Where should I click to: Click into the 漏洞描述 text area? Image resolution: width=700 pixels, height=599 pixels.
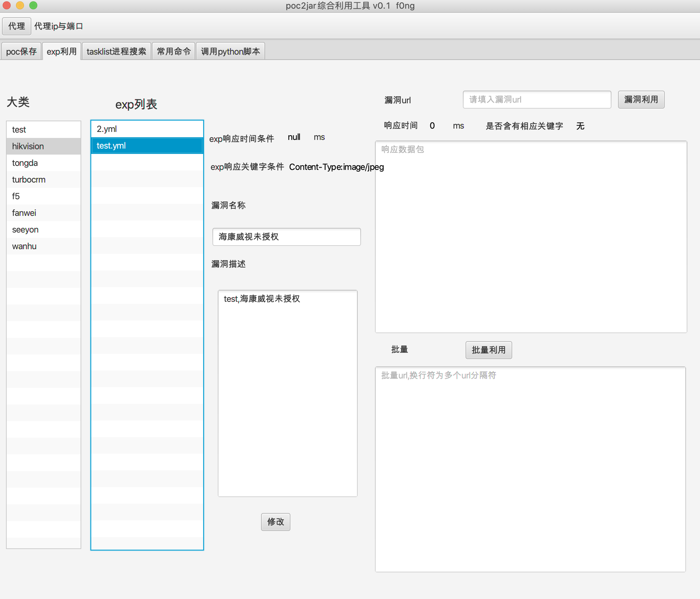point(287,393)
